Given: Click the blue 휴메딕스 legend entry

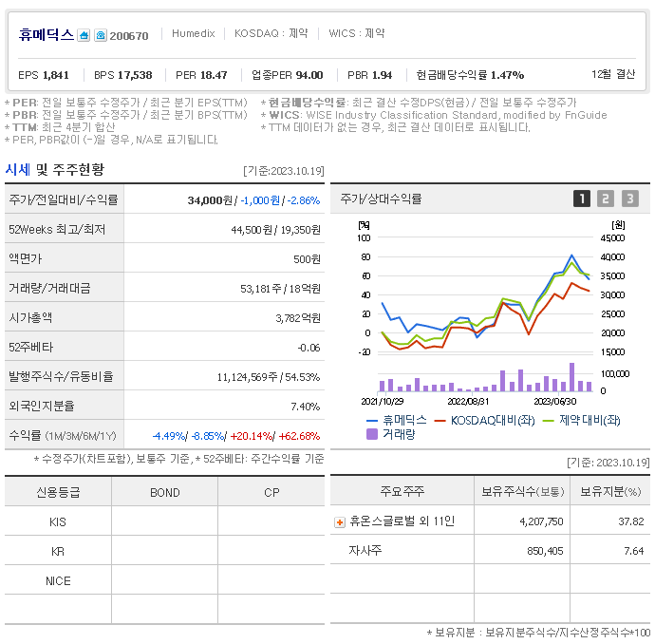Looking at the screenshot, I should tap(397, 420).
